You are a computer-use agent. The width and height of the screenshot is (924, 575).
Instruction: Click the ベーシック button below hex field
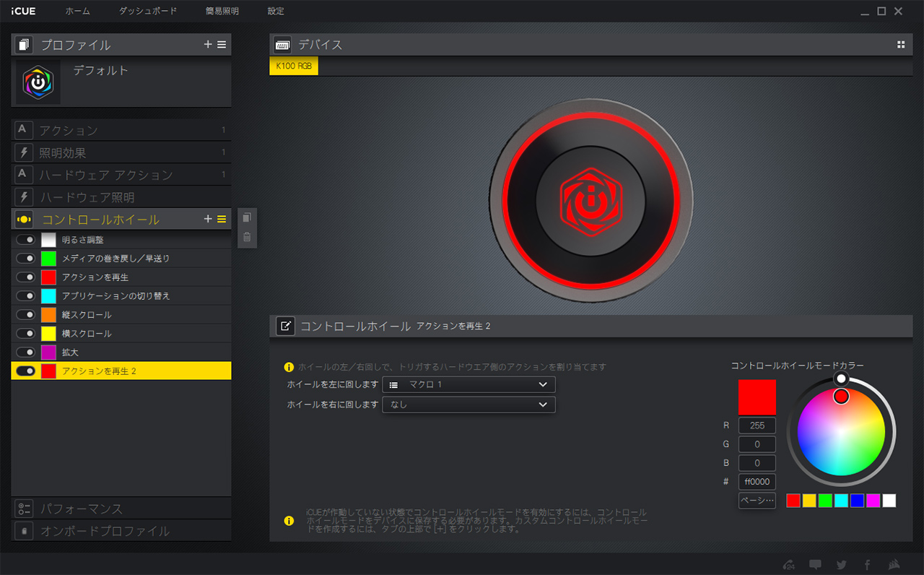click(757, 501)
